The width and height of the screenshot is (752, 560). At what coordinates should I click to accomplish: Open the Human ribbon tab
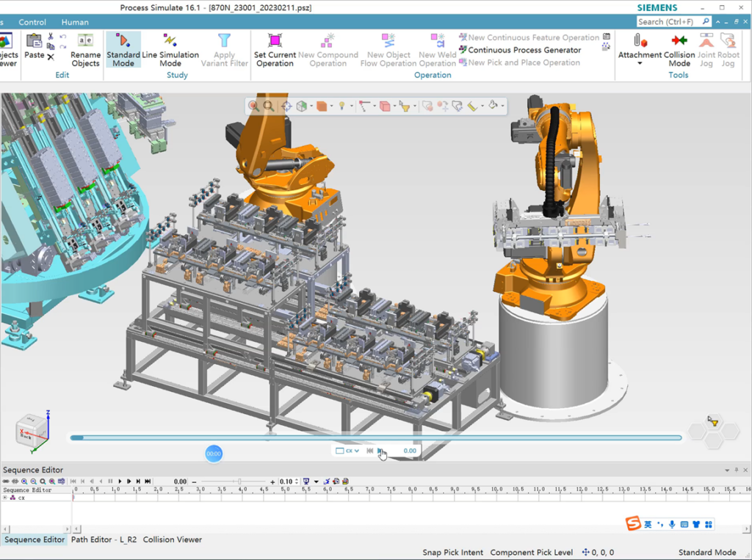(x=75, y=22)
